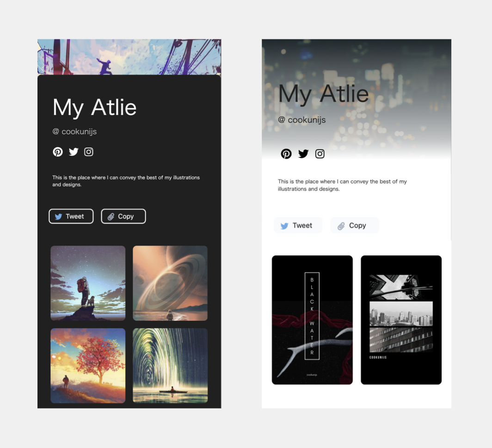
Task: Open ringed planet illustration thumbnail
Action: pos(170,283)
